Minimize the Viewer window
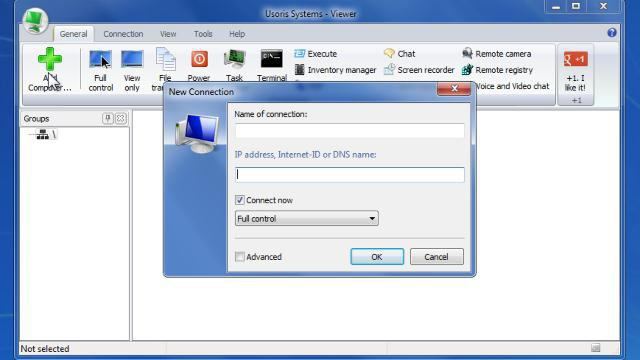Screen dimensions: 640x360 (556, 6)
